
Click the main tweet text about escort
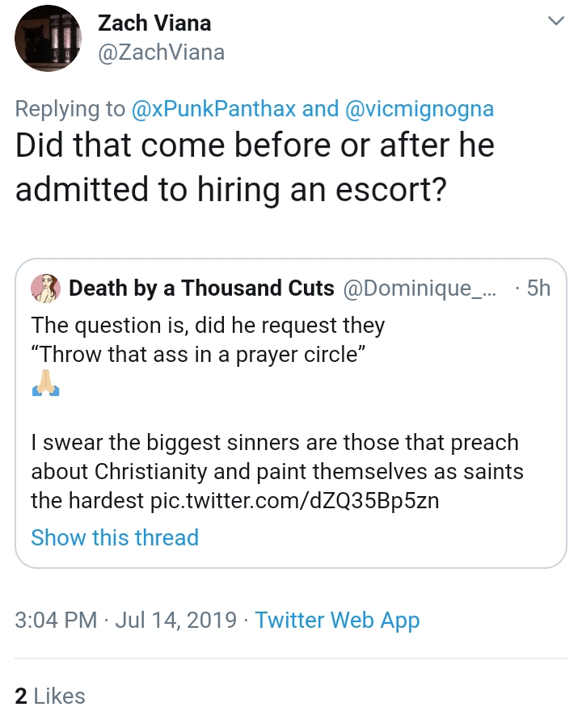click(x=255, y=166)
